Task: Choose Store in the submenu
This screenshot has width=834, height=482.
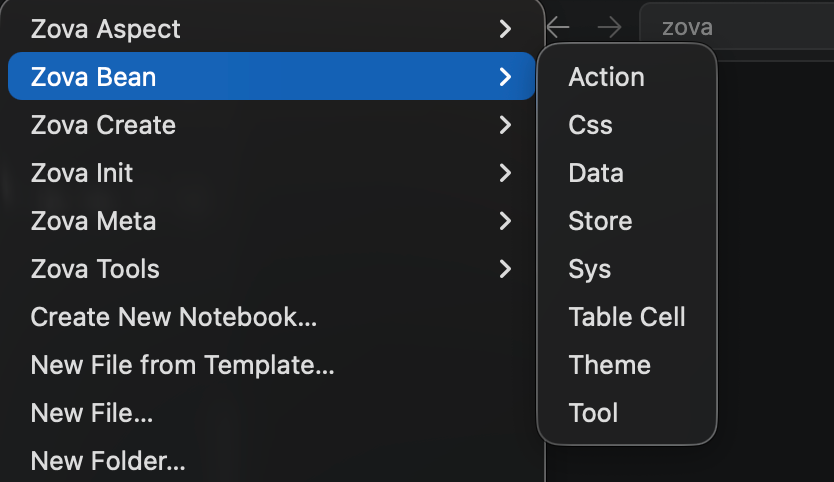Action: point(600,221)
